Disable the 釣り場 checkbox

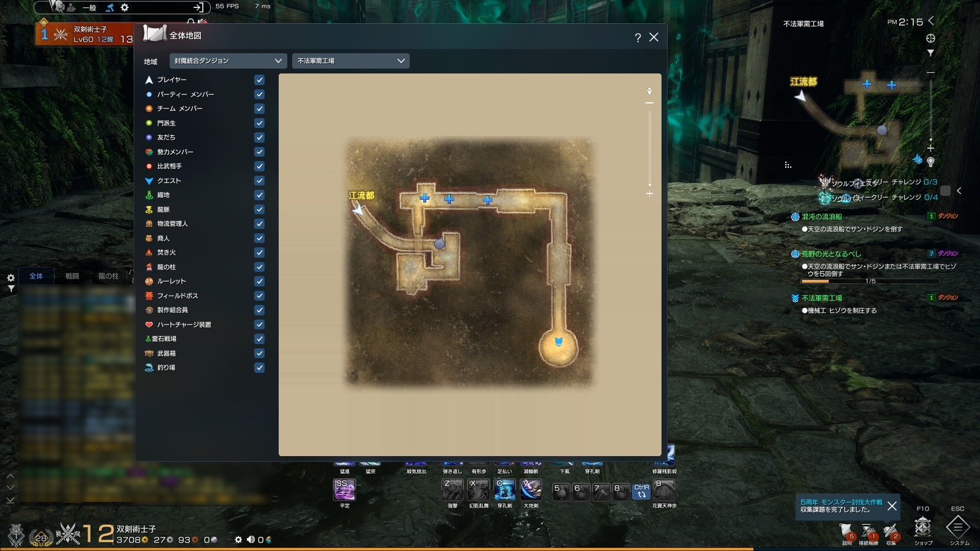(x=259, y=367)
